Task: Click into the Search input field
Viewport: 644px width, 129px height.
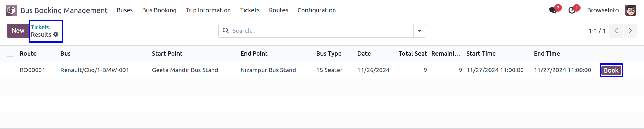Action: (x=322, y=31)
